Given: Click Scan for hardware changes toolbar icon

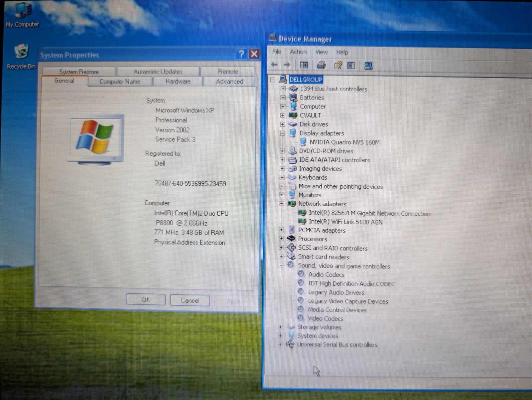Looking at the screenshot, I should (x=368, y=65).
